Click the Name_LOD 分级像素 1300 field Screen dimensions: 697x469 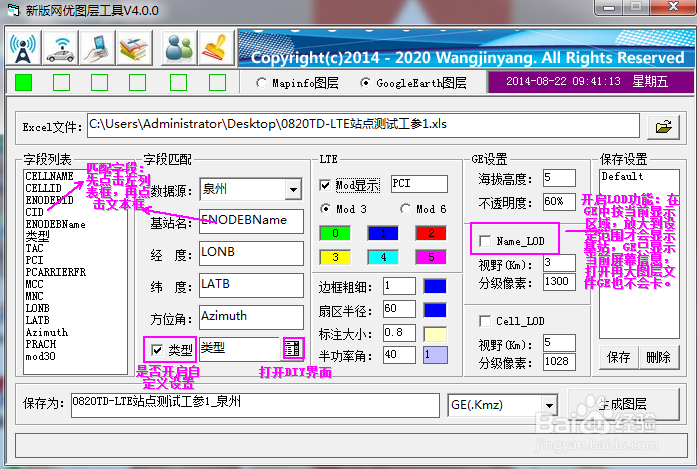(x=559, y=282)
